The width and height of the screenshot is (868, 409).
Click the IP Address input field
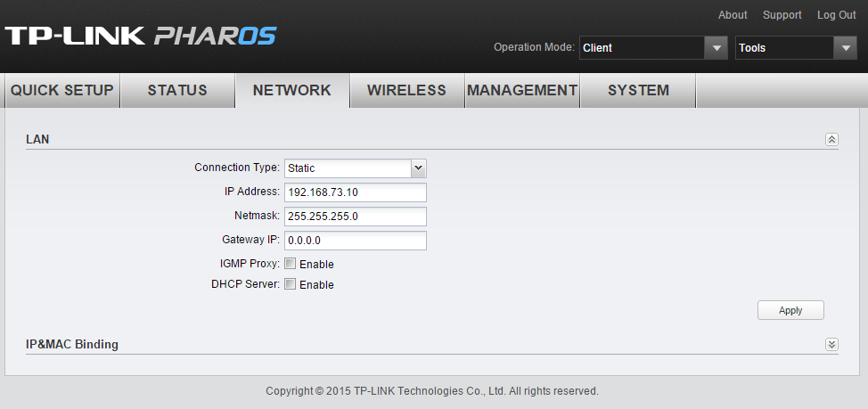[356, 192]
